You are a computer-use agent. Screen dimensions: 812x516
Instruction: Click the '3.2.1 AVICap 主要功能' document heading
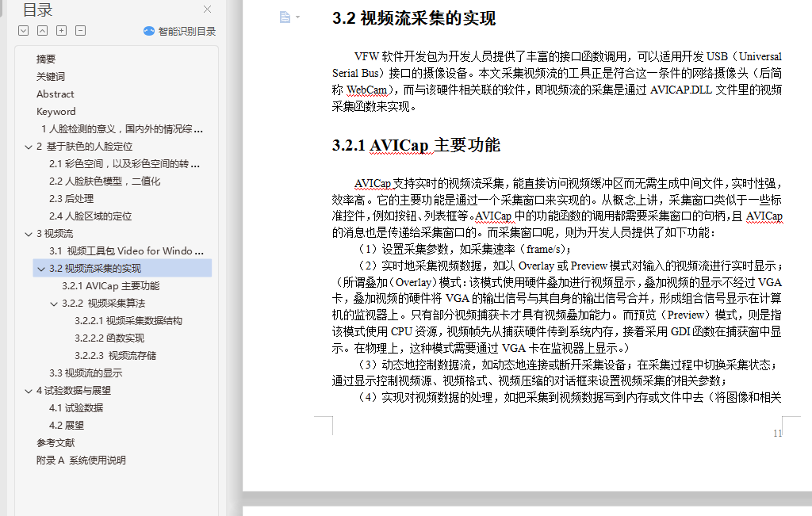click(x=416, y=145)
